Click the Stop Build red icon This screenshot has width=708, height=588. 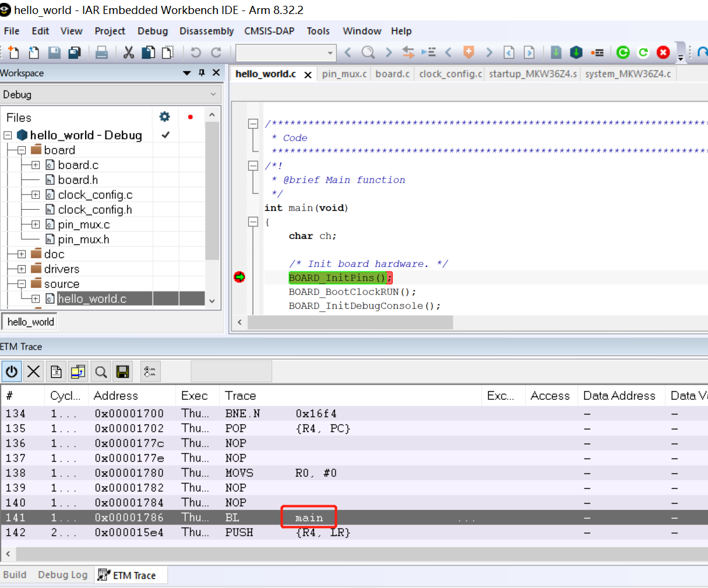pos(663,52)
